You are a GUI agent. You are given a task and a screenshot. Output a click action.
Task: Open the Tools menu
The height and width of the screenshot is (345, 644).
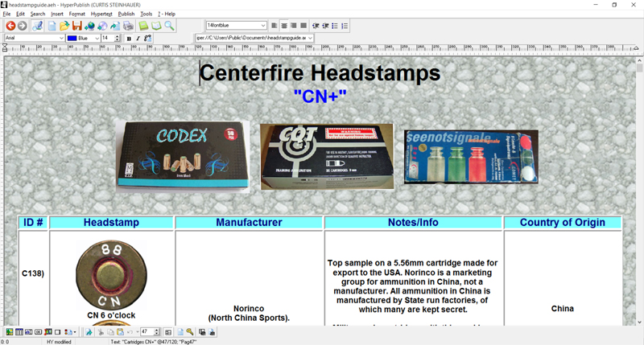147,14
